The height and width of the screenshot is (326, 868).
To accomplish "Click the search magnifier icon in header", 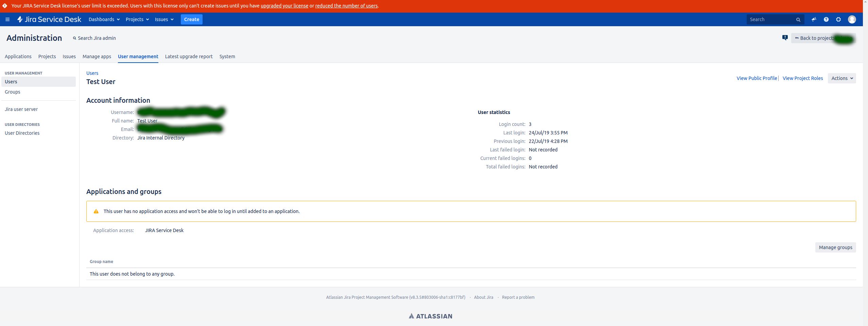I will [798, 20].
